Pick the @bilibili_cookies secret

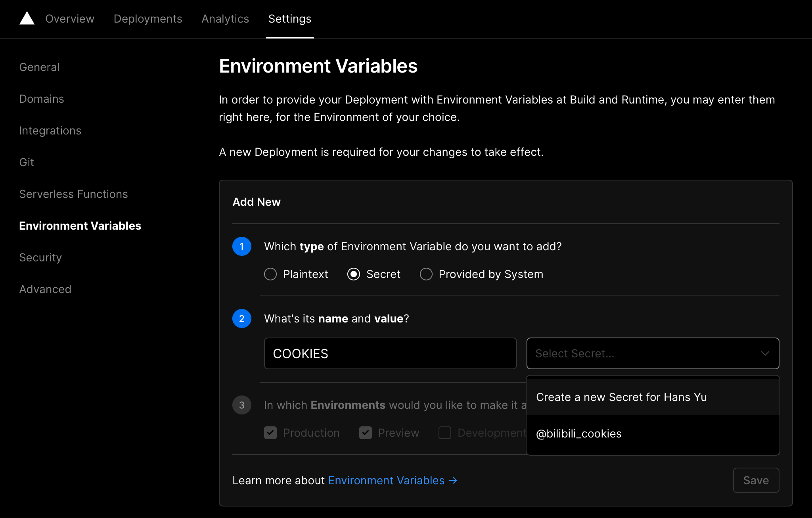pos(578,434)
